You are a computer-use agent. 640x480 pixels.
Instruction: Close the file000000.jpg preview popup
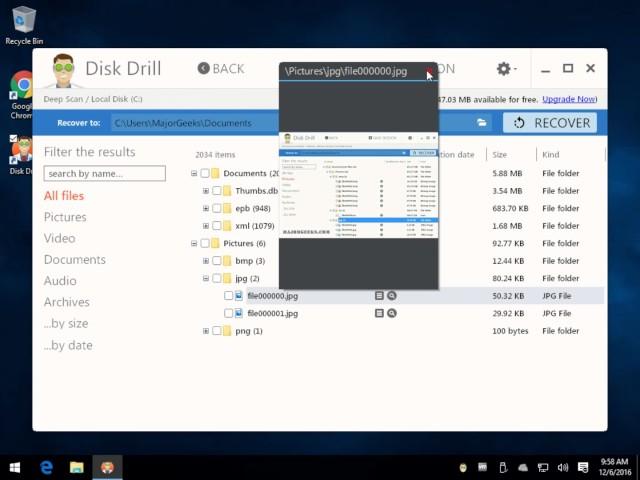pos(429,71)
